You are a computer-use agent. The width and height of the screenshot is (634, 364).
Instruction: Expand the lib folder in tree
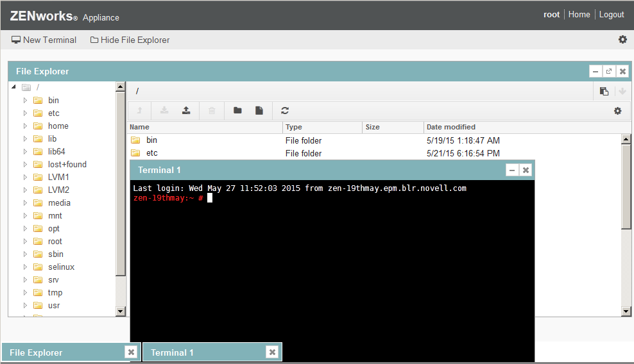coord(25,138)
